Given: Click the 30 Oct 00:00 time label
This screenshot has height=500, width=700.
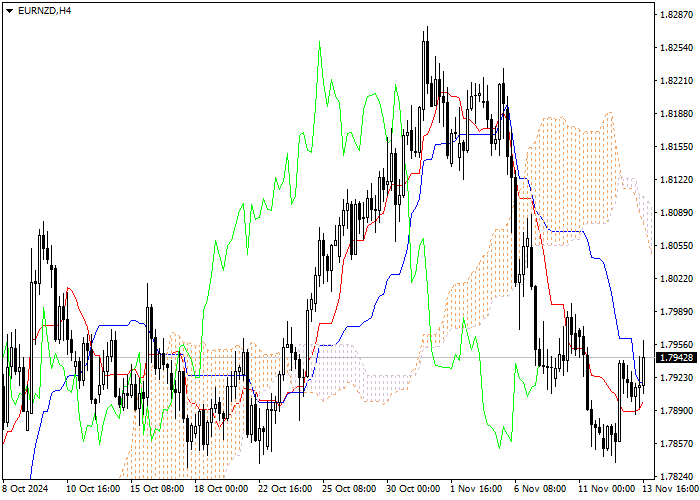Looking at the screenshot, I should click(x=414, y=488).
